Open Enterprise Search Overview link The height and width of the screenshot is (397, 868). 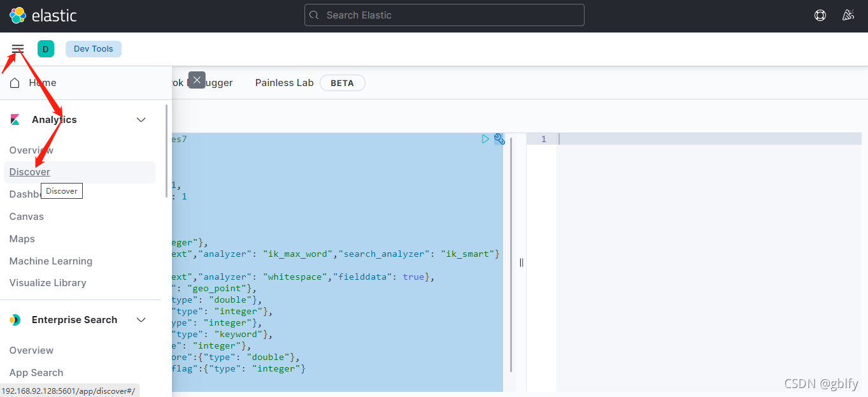(x=31, y=350)
